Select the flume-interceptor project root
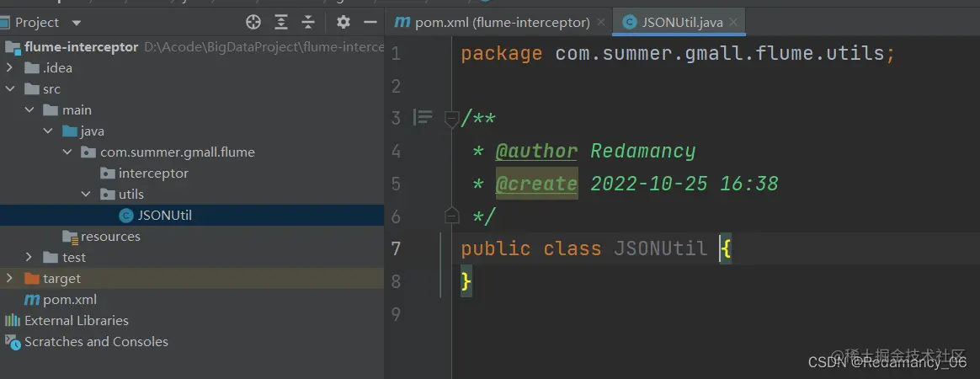980x379 pixels. pos(82,47)
